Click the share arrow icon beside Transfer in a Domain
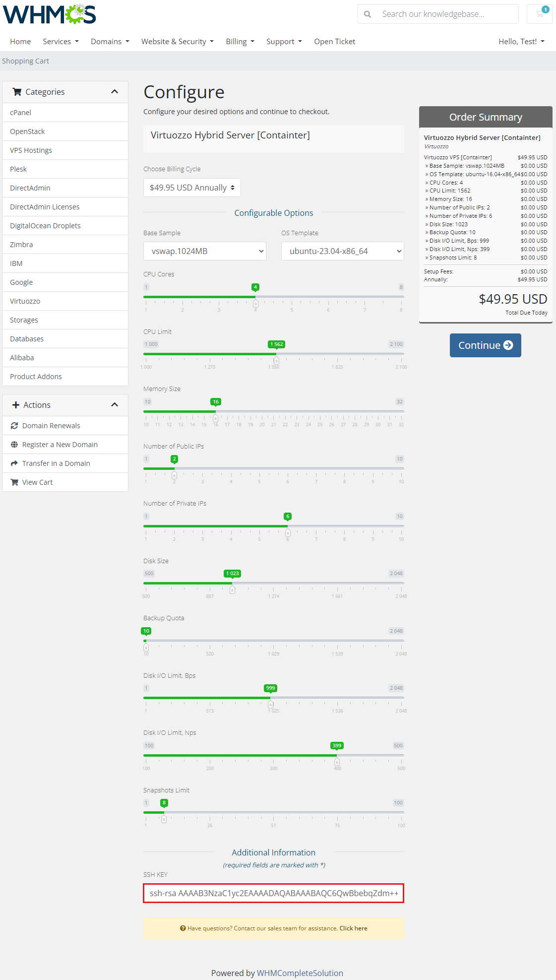The image size is (556, 980). click(x=14, y=463)
